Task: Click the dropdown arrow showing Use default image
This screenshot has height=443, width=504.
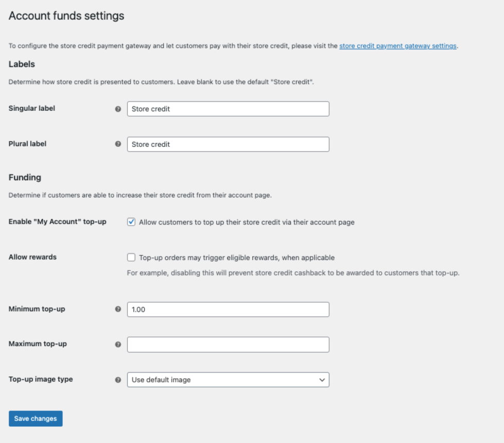Action: pos(323,380)
